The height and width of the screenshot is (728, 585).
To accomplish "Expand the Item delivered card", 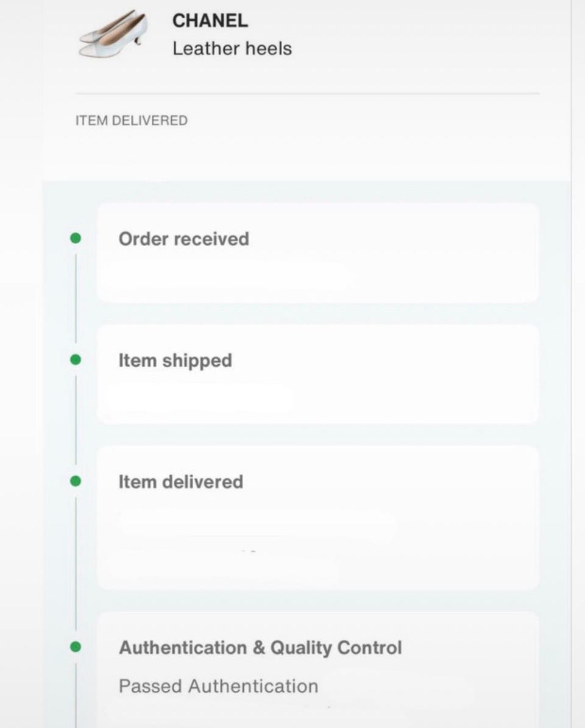I will tap(318, 518).
